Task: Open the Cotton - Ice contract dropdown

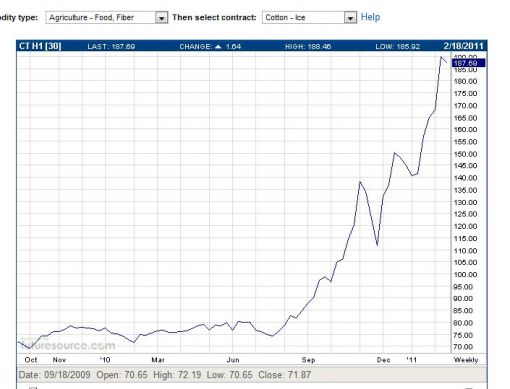Action: [x=309, y=17]
